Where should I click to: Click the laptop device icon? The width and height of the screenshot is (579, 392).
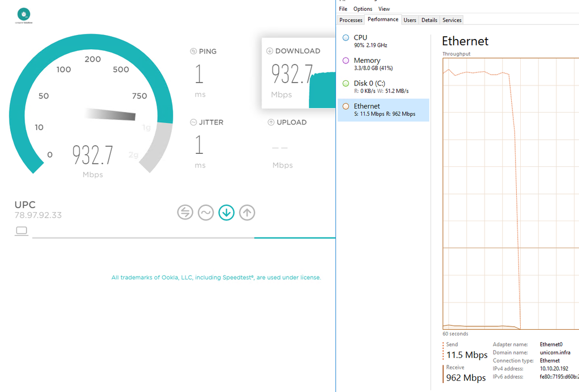21,231
